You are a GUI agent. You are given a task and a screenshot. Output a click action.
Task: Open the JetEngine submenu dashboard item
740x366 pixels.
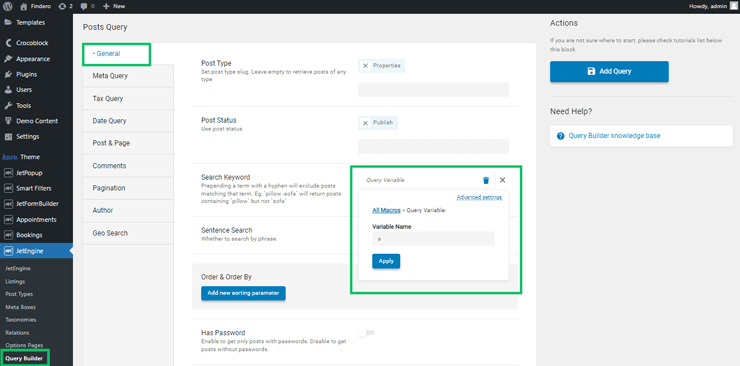coord(17,268)
